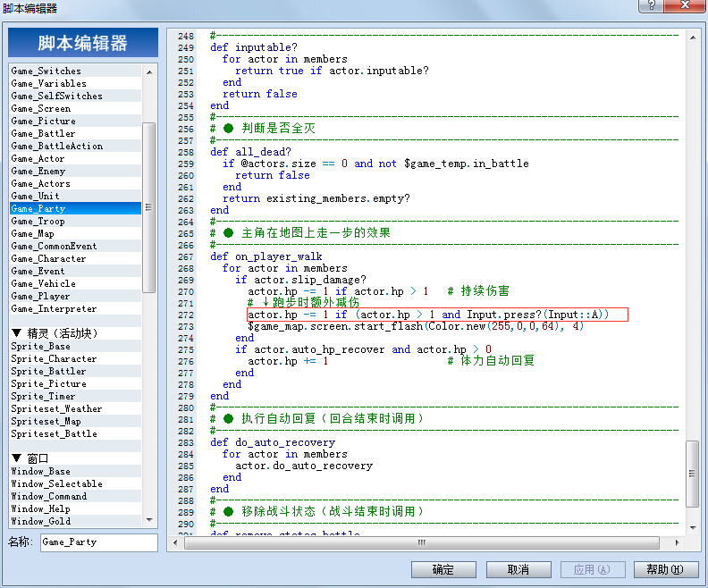708x588 pixels.
Task: Select Game_Vehicle script
Action: [75, 284]
